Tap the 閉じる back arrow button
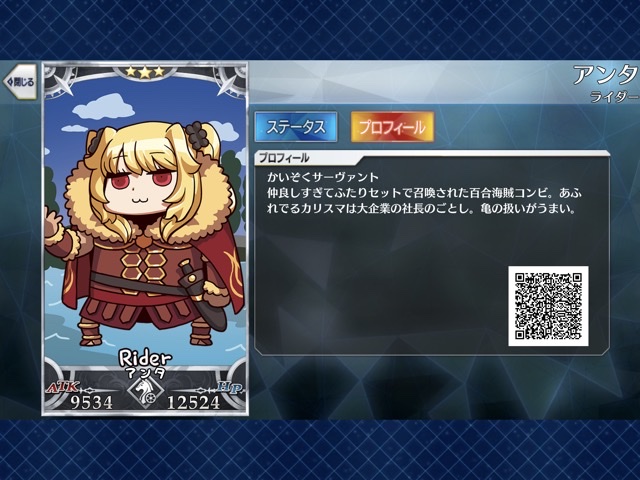 pyautogui.click(x=20, y=82)
